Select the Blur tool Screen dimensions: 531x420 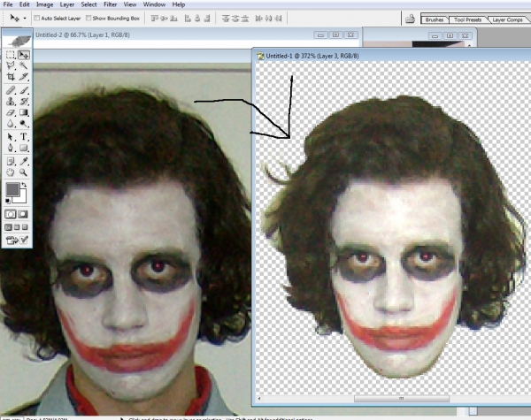tap(11, 124)
